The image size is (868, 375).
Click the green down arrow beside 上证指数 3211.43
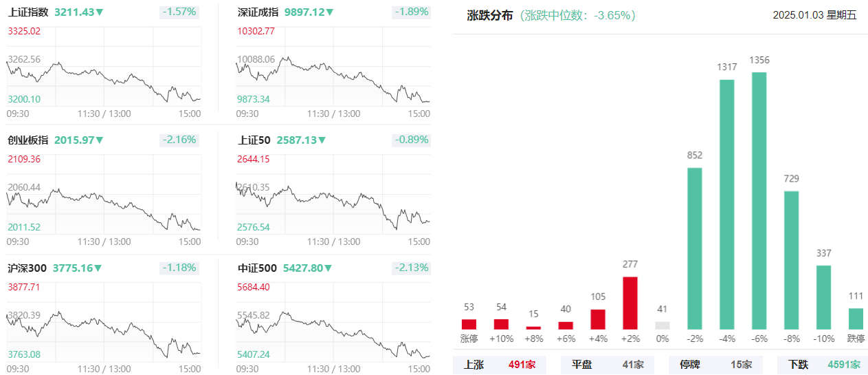[x=100, y=12]
